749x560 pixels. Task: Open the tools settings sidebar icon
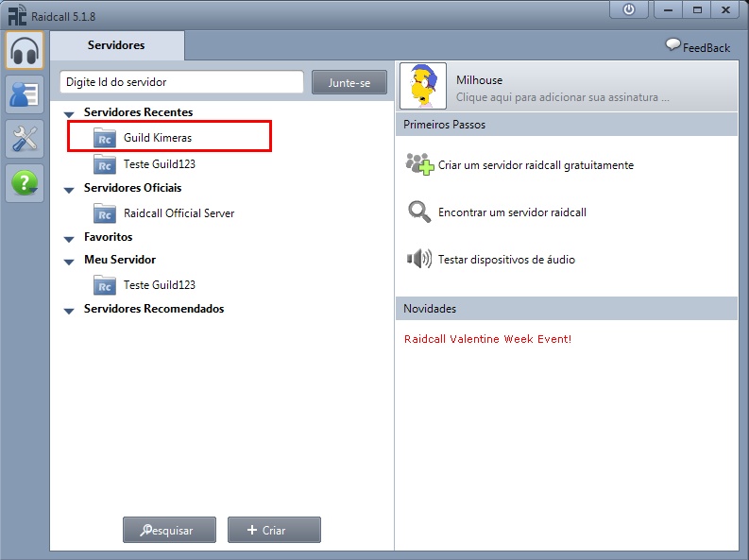coord(25,139)
